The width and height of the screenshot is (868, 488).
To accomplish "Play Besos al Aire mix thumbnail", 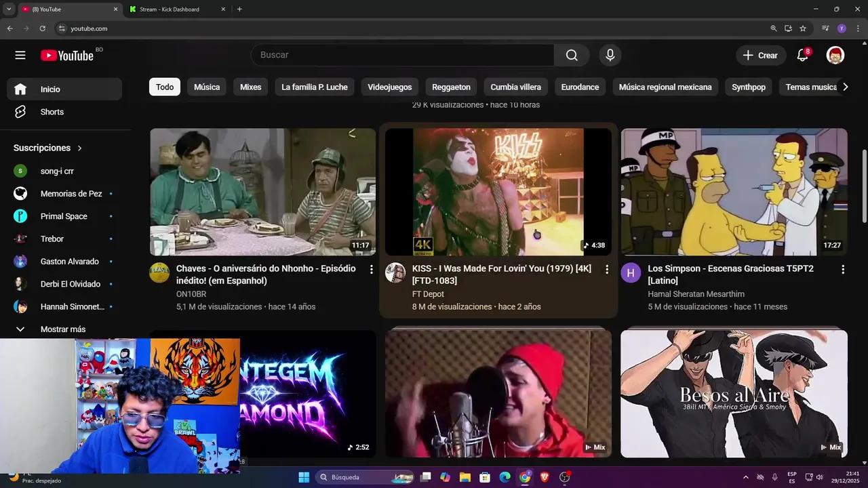I will click(x=734, y=394).
